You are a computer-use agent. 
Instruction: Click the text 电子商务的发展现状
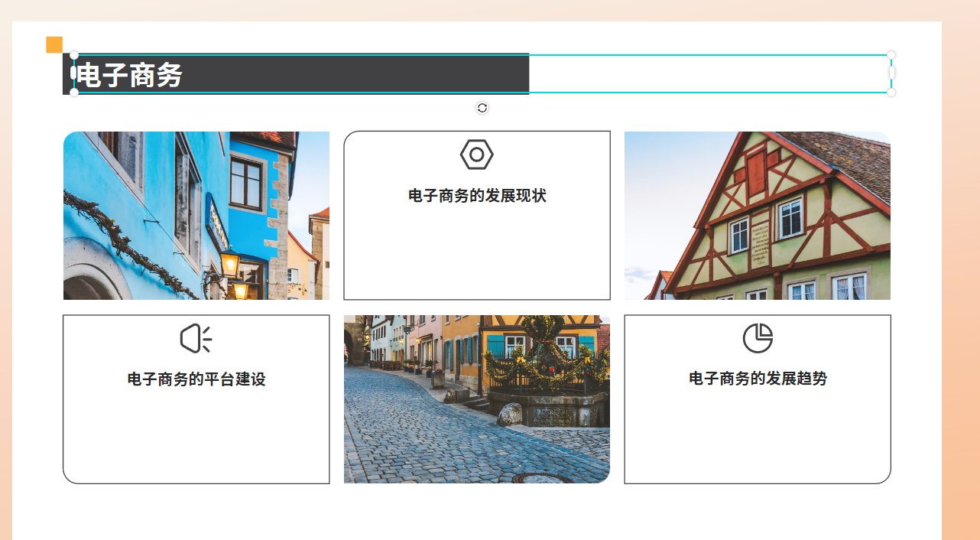[477, 195]
